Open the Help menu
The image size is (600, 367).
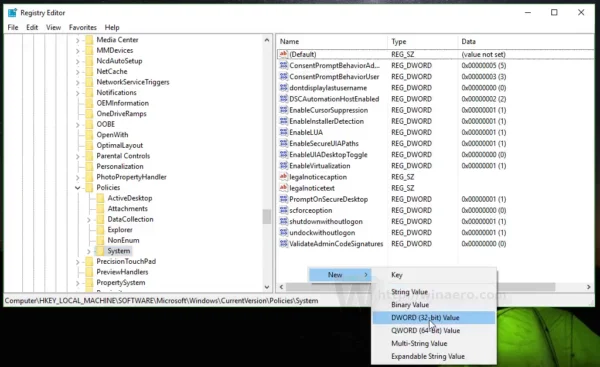click(112, 28)
